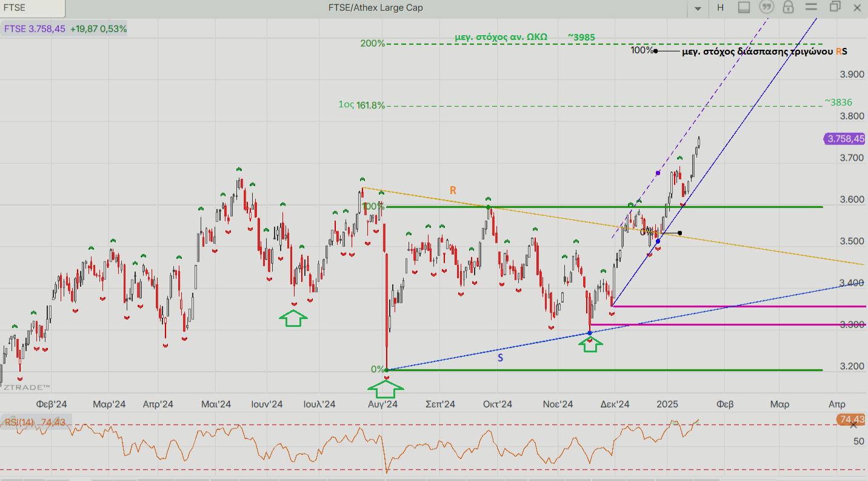Click the 200% Fibonacci level label
Screen dimensions: 868x481
372,44
